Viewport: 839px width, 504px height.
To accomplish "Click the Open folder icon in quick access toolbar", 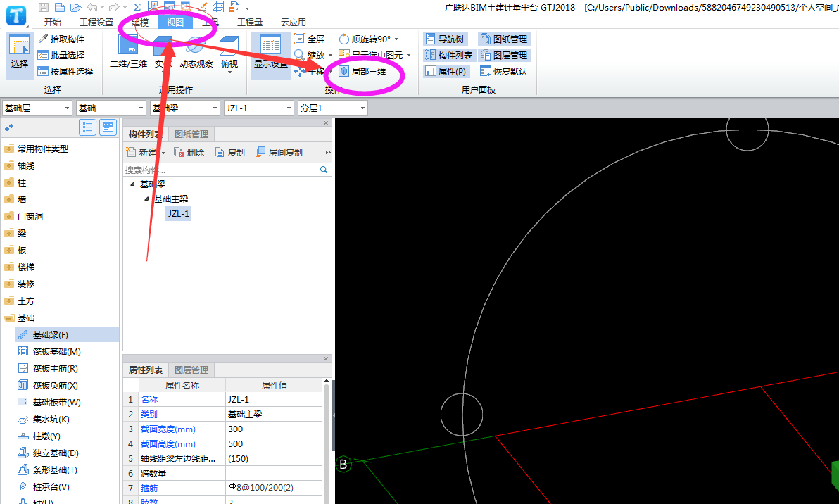I will (x=75, y=7).
